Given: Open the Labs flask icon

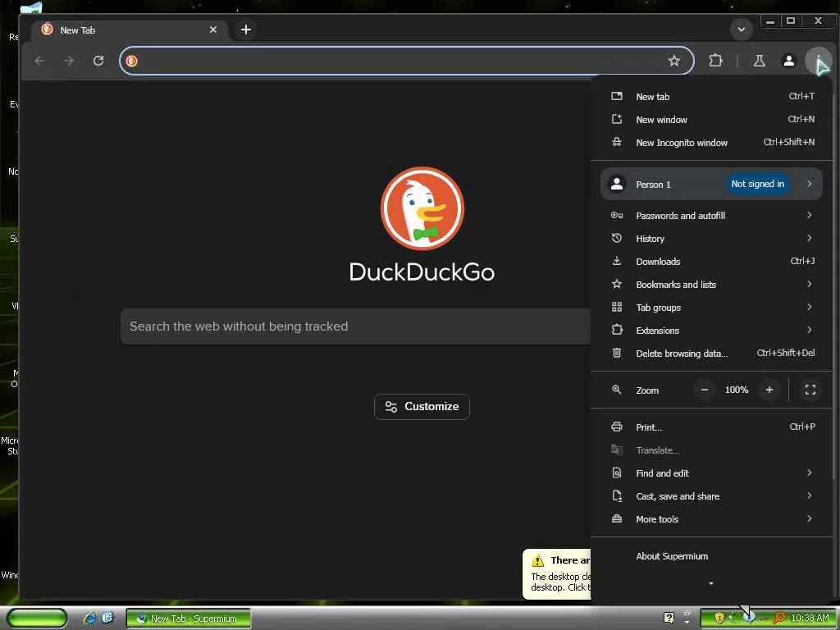Looking at the screenshot, I should tap(759, 61).
